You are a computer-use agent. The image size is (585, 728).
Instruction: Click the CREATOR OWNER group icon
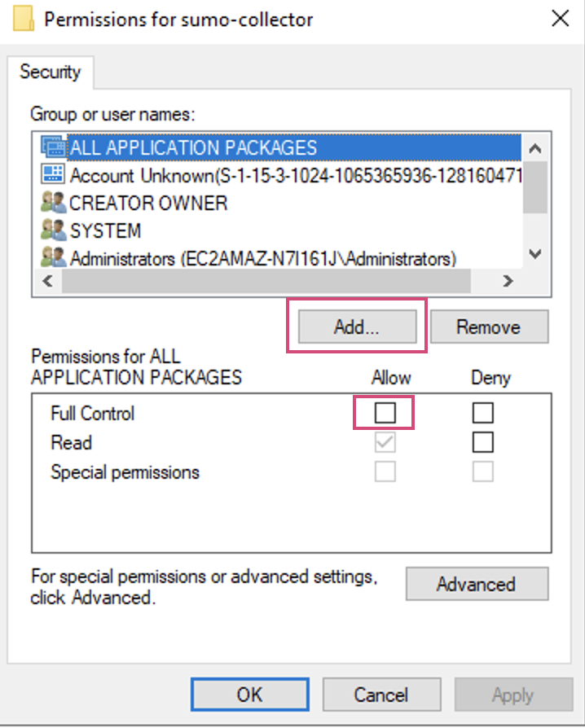coord(51,203)
